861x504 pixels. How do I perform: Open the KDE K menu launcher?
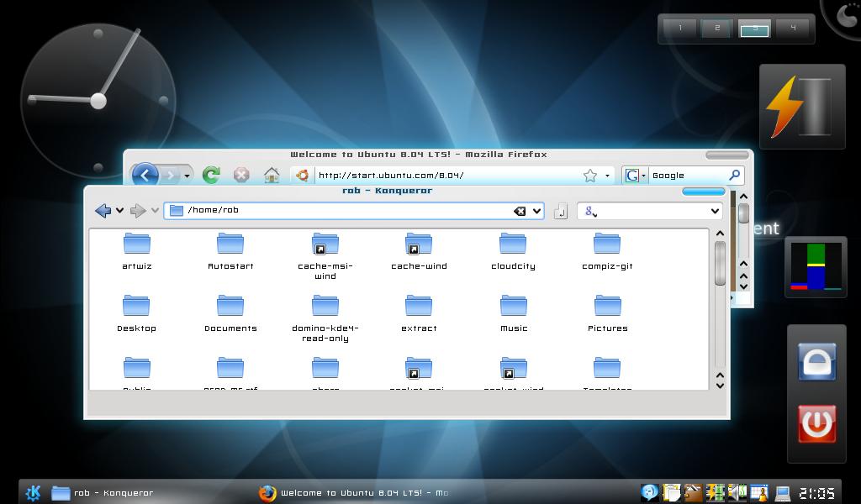pyautogui.click(x=33, y=492)
